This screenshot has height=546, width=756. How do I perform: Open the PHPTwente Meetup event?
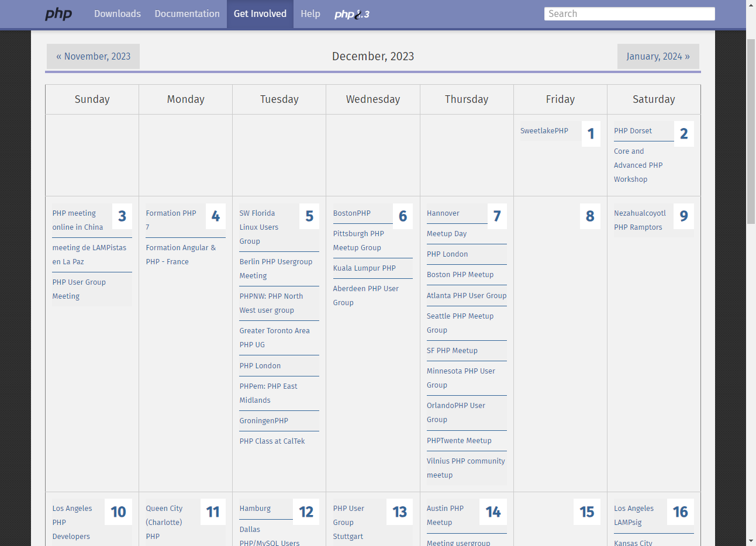point(459,441)
